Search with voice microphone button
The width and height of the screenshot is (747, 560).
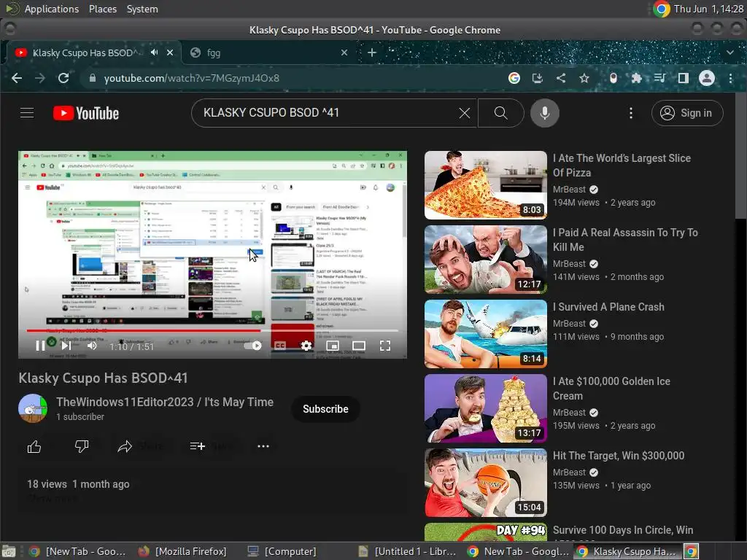[x=544, y=113]
